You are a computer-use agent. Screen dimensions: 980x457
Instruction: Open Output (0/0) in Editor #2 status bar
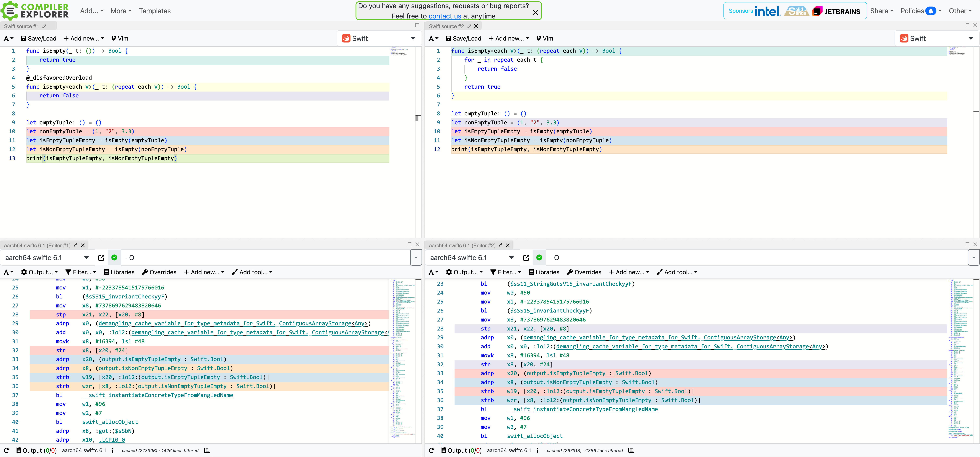click(461, 450)
